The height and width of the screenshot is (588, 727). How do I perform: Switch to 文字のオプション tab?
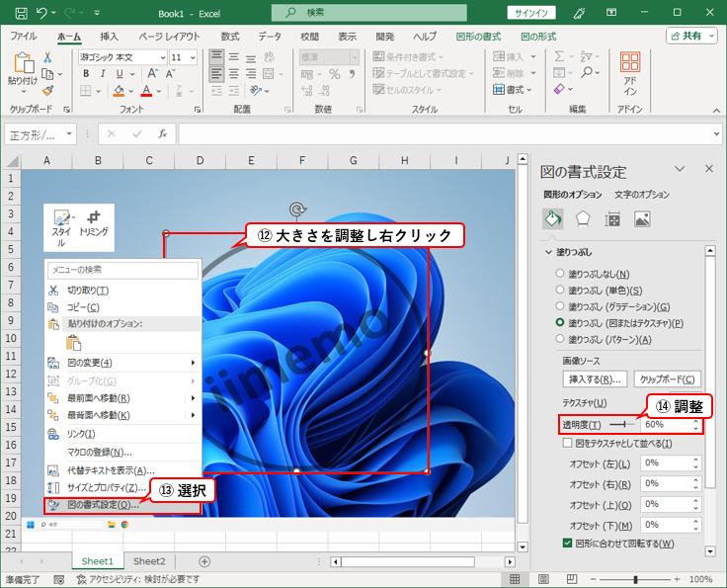642,195
